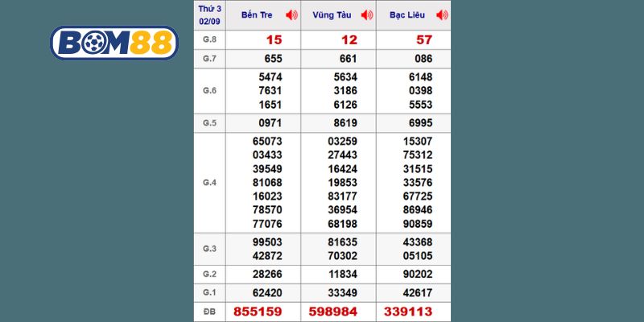Click the number 42872 in G.3
This screenshot has height=322, width=644.
(267, 256)
